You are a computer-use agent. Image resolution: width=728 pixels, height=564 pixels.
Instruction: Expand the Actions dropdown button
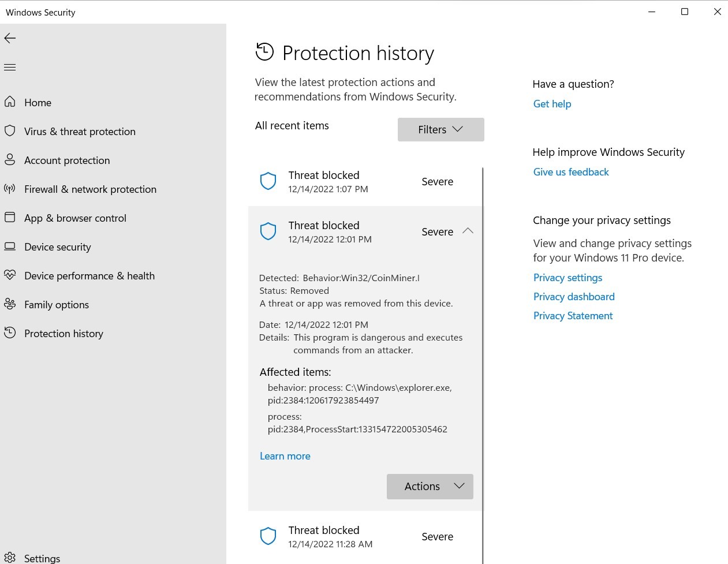[430, 487]
